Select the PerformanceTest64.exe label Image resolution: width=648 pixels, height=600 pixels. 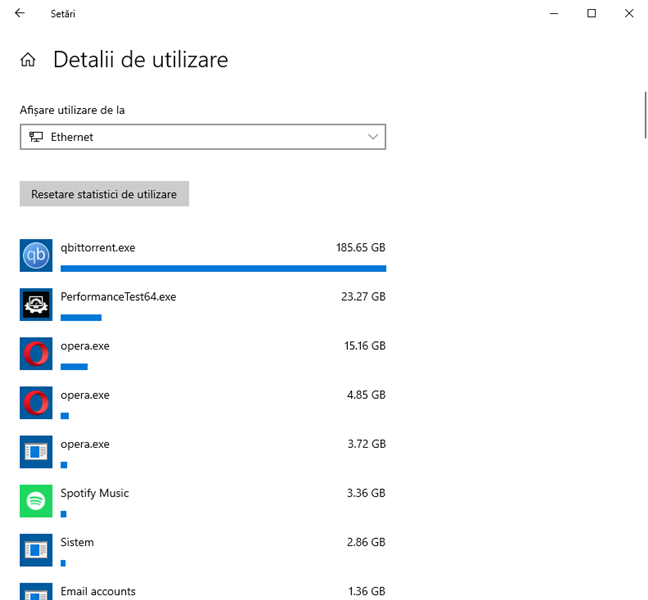[118, 297]
